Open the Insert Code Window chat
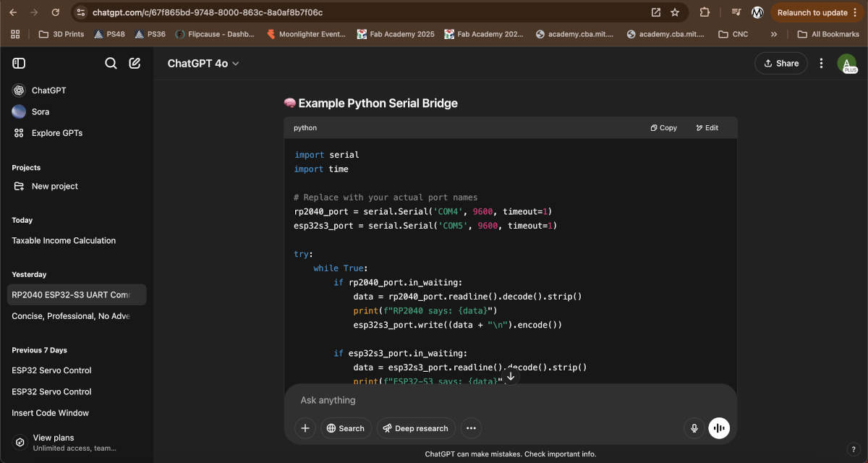Viewport: 868px width, 463px height. click(x=77, y=413)
